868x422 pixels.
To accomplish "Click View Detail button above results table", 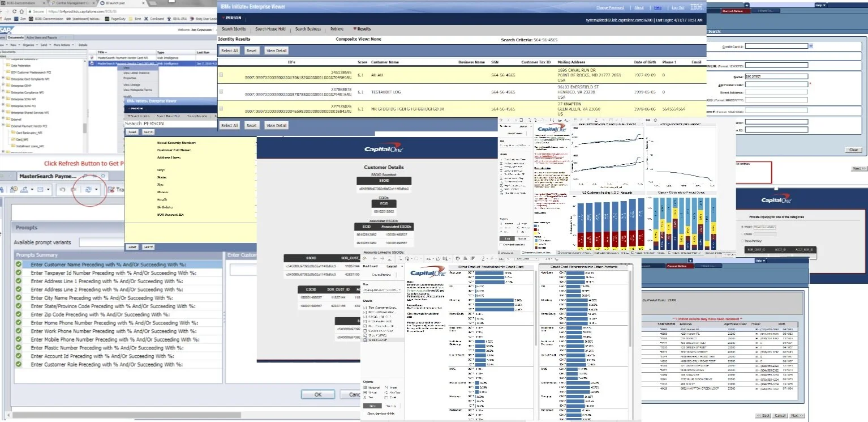I will (x=277, y=50).
